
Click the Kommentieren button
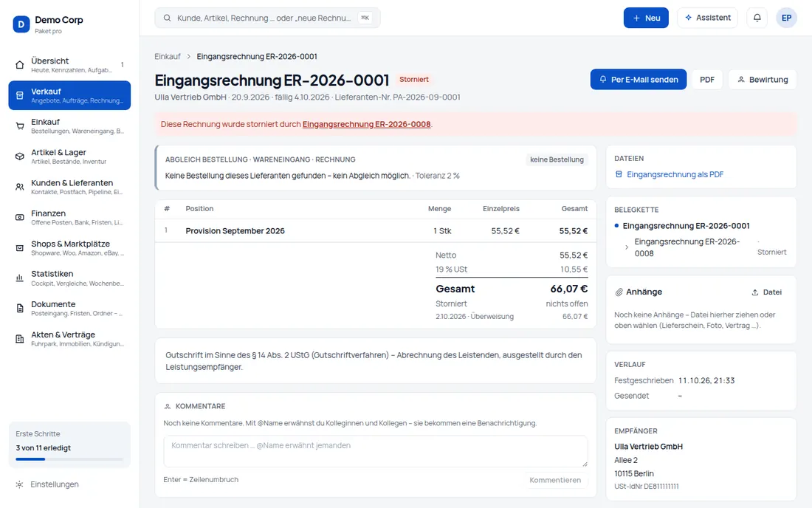(555, 480)
